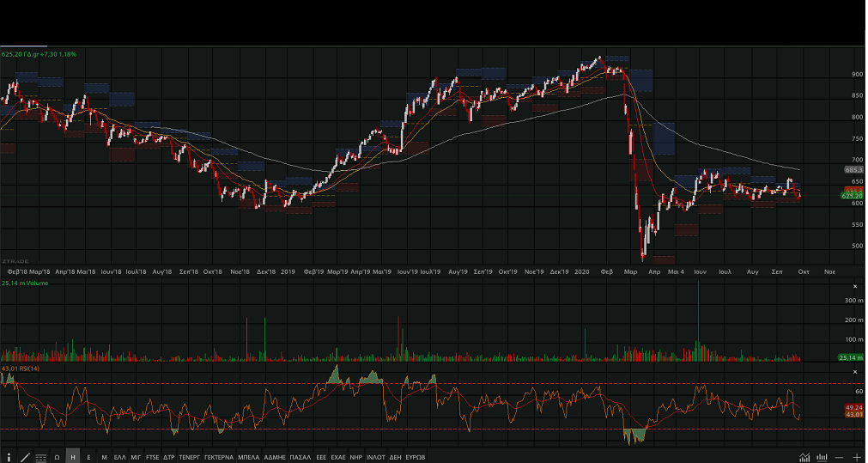Close the Volume panel
Viewport: 868px width, 463px height.
click(x=854, y=286)
